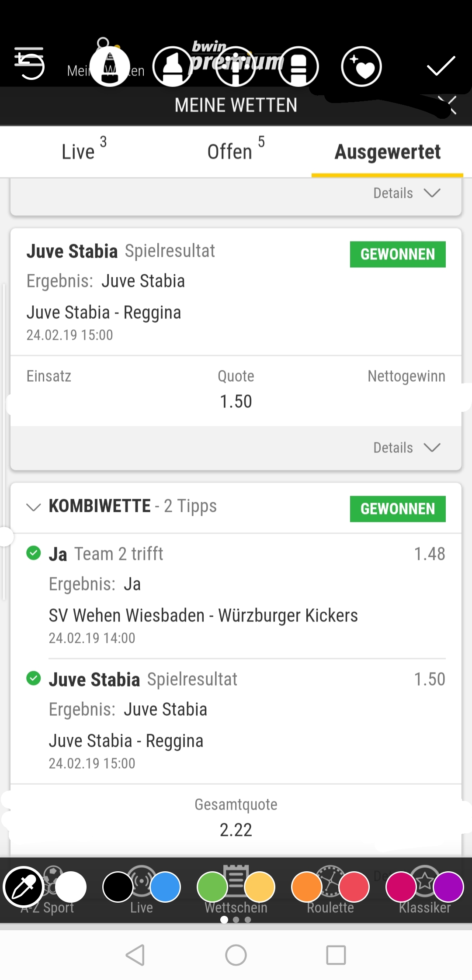
Task: Pick the white color swatch
Action: 71,887
